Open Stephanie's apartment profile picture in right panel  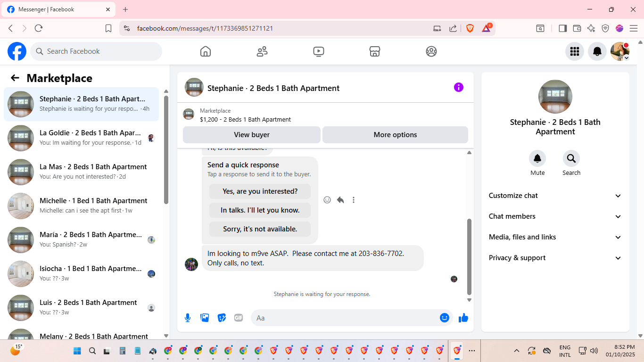point(555,97)
